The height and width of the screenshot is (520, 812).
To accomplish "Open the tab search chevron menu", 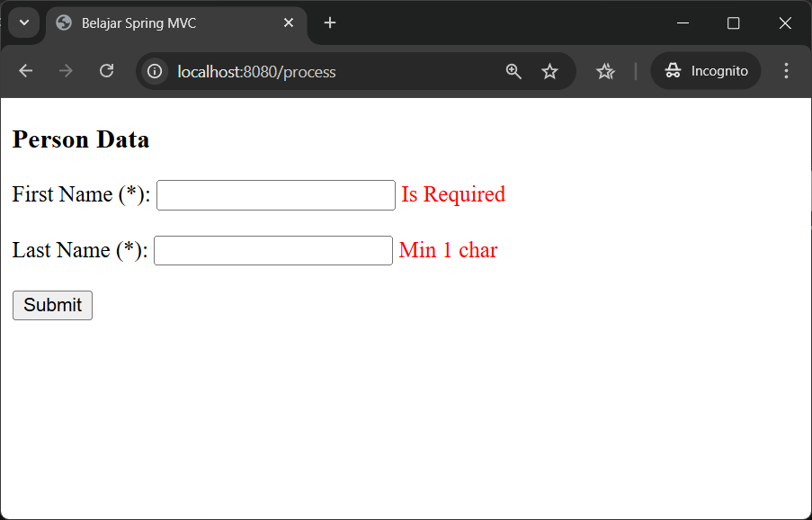I will [x=23, y=22].
